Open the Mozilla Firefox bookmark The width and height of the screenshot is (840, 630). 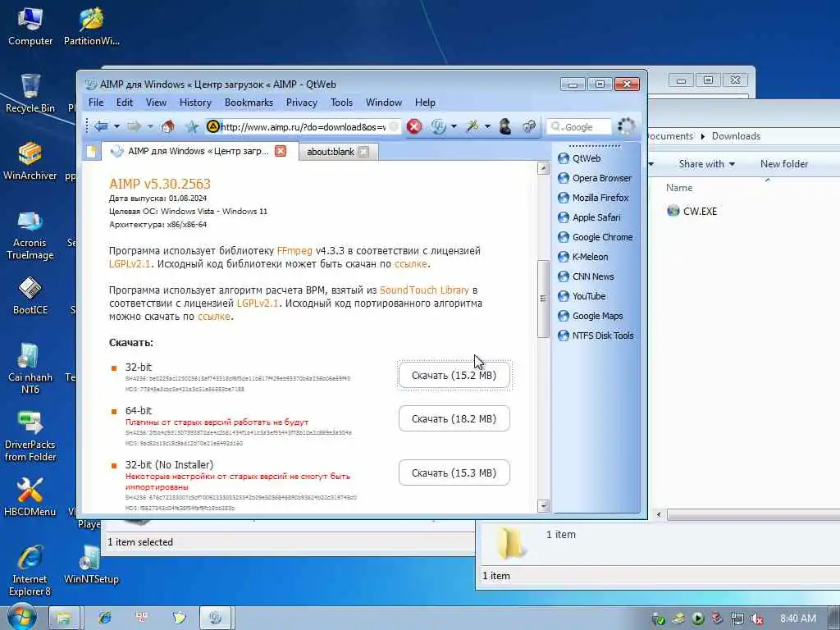[593, 198]
